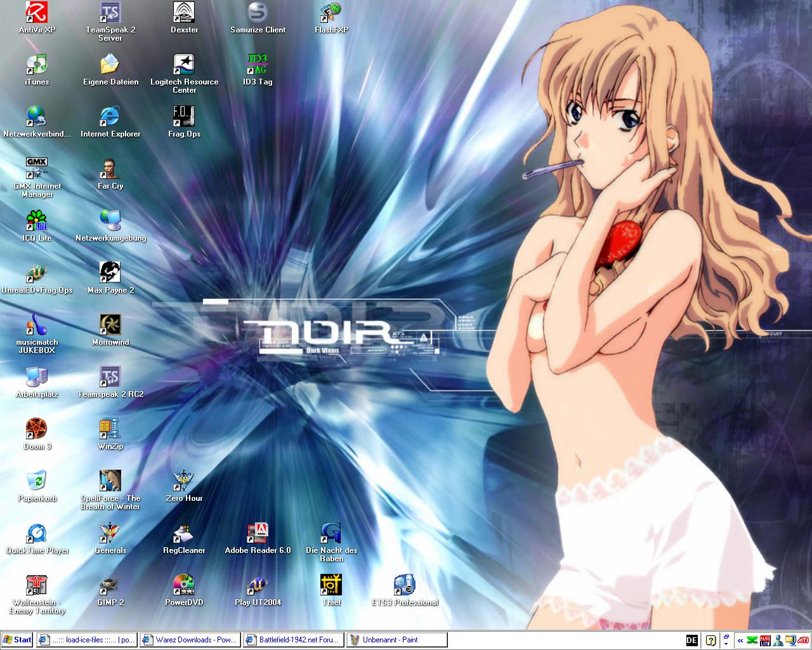The image size is (812, 650).
Task: Select SpellForce Breath of Winter icon
Action: coord(110,490)
